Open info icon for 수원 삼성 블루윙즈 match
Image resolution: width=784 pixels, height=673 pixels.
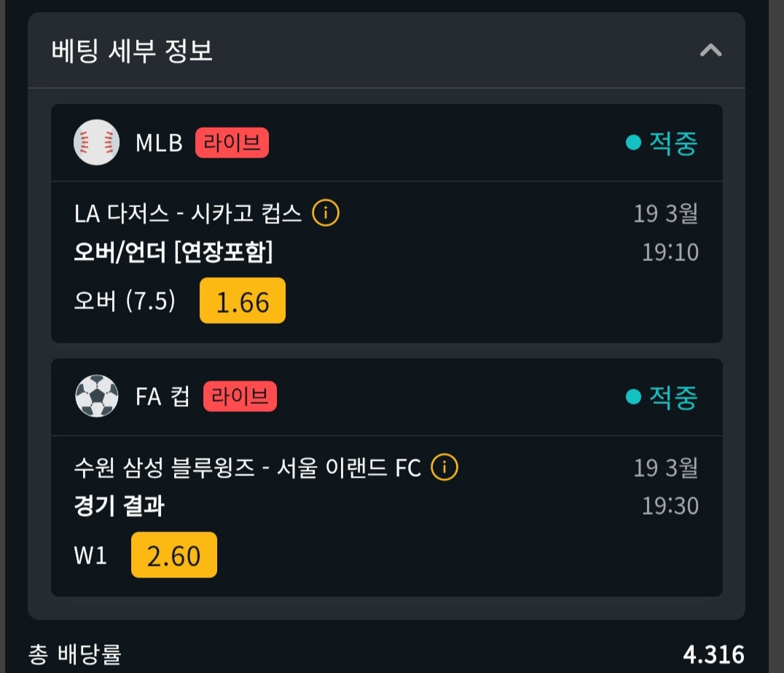click(444, 467)
